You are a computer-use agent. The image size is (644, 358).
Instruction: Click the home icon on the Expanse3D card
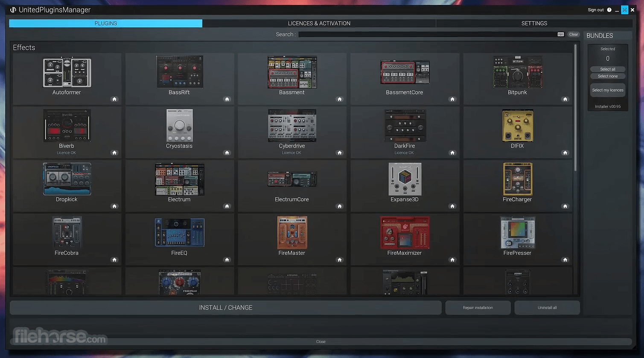click(452, 206)
